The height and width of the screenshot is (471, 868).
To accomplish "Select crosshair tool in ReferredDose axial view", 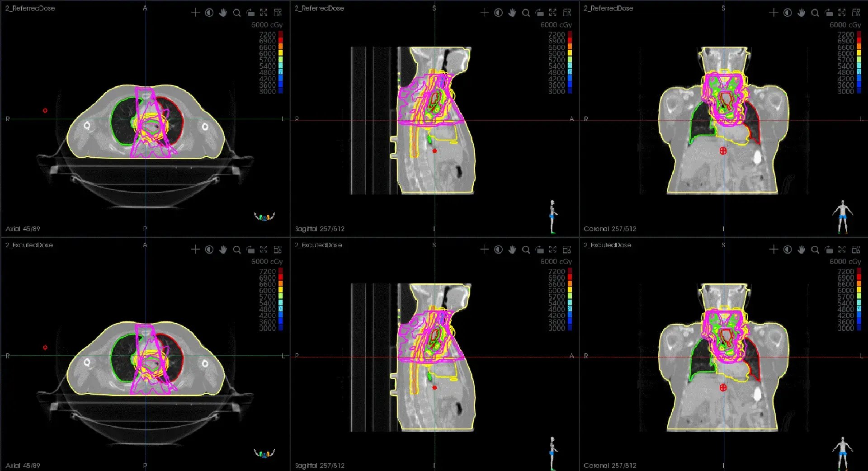I will click(x=195, y=13).
